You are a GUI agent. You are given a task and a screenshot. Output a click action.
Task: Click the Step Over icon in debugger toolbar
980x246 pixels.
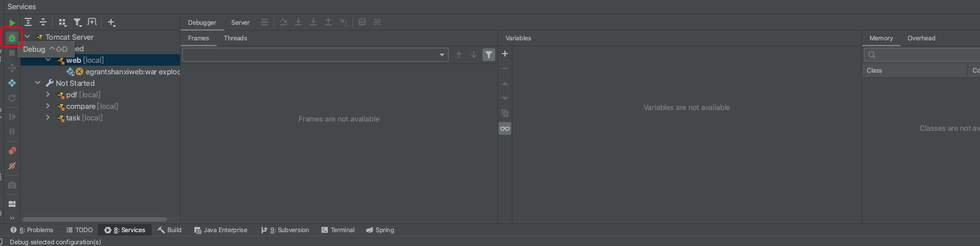(x=284, y=22)
